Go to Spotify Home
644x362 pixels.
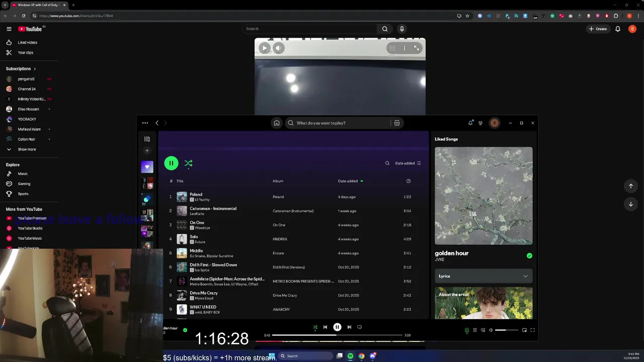click(x=276, y=123)
